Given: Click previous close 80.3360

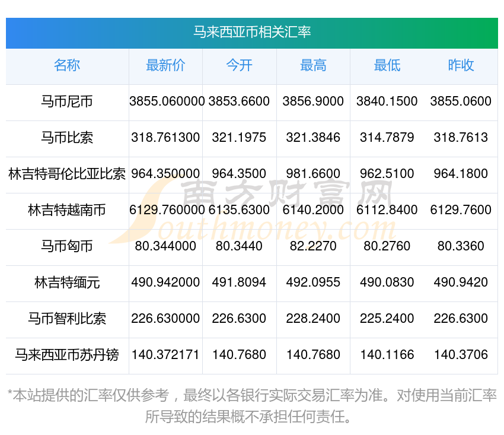Looking at the screenshot, I should 461,246.
